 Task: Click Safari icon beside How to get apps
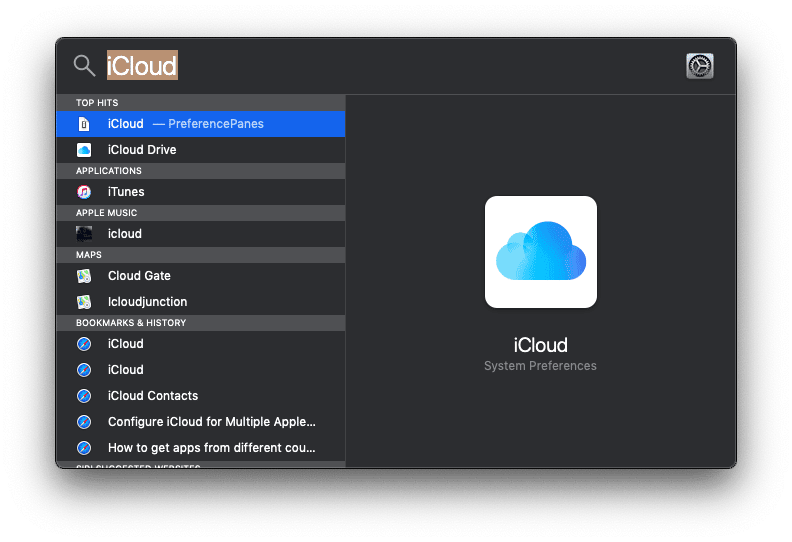click(x=84, y=448)
